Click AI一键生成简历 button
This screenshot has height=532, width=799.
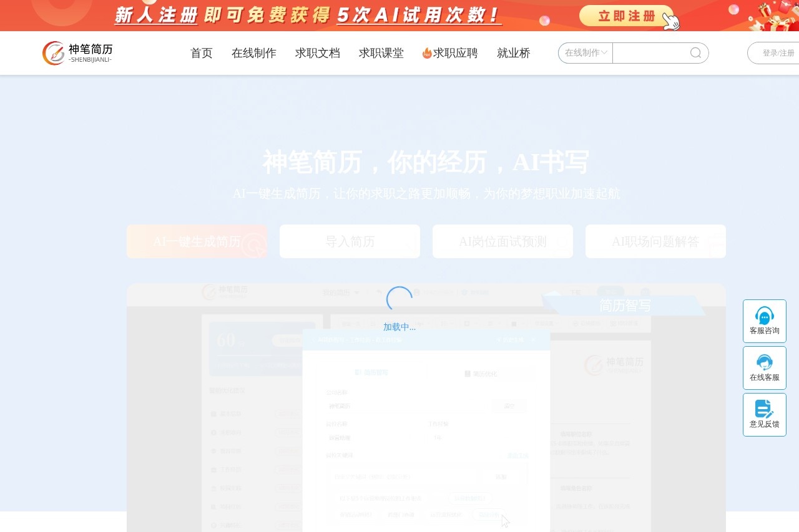tap(197, 241)
